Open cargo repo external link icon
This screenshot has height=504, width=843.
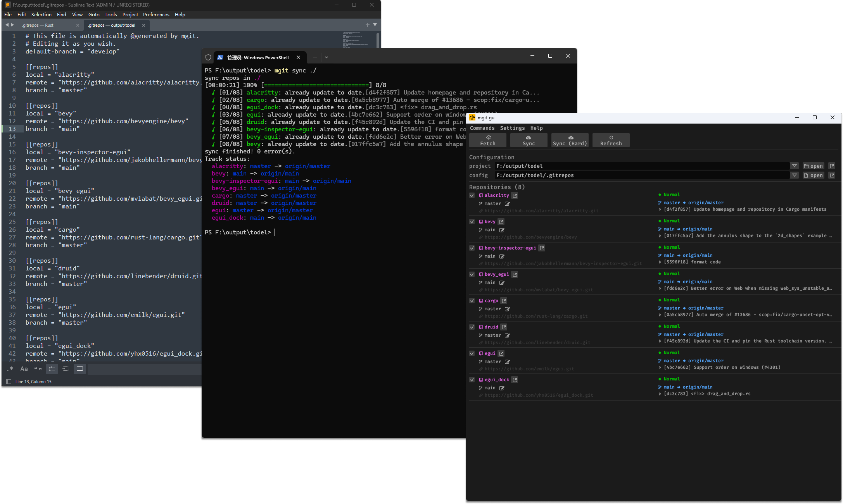tap(504, 301)
